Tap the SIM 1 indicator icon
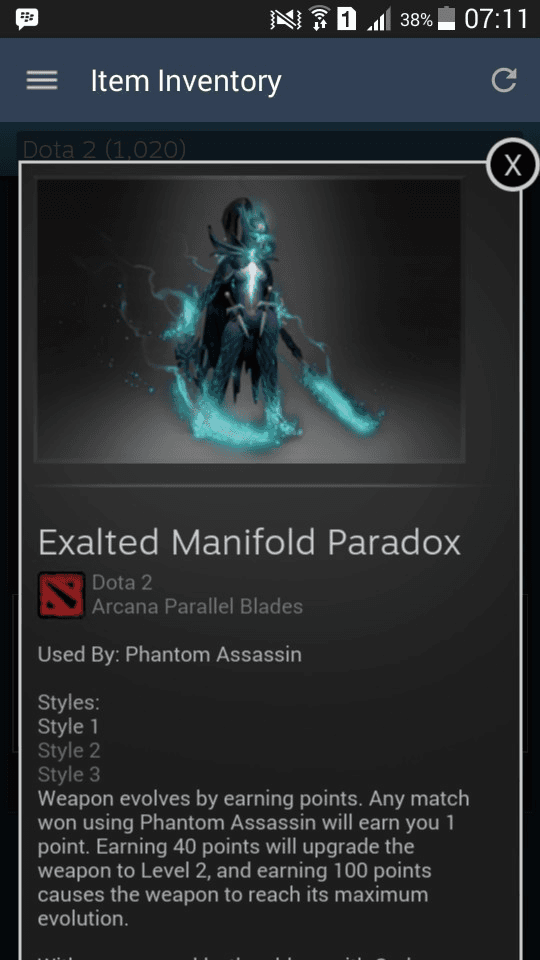The height and width of the screenshot is (960, 540). 347,20
